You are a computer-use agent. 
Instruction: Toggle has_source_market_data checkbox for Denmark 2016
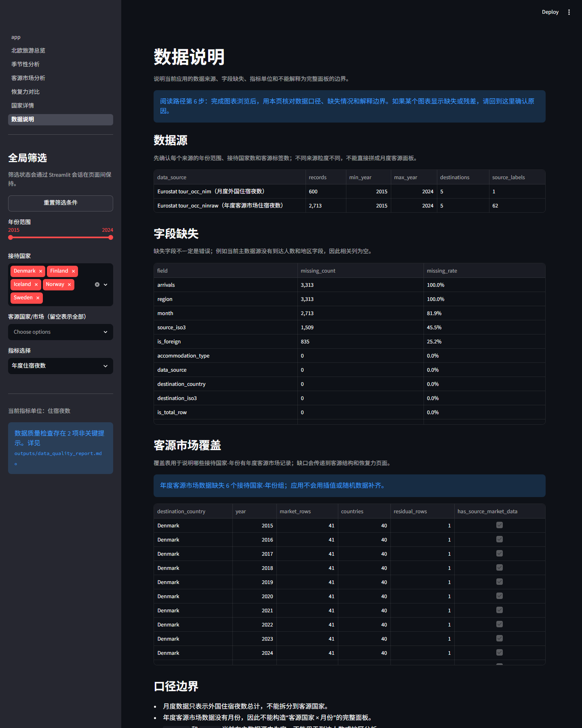coord(500,539)
